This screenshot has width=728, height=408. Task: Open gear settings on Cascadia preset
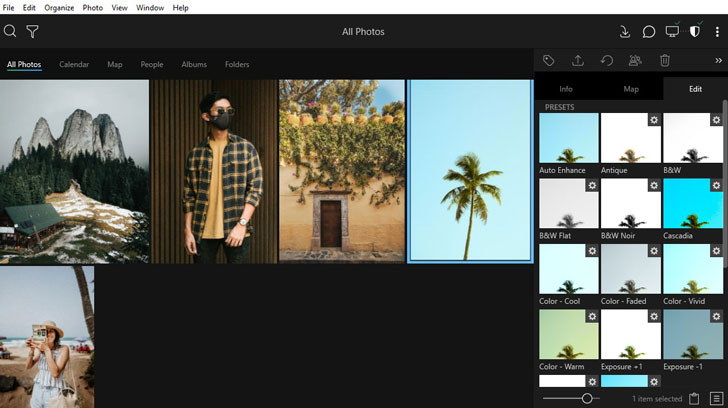click(716, 185)
